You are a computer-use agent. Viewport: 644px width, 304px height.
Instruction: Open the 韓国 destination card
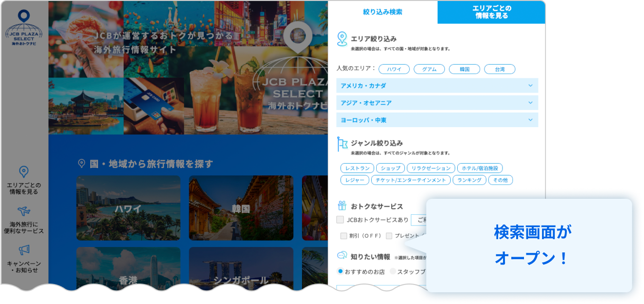coord(241,208)
